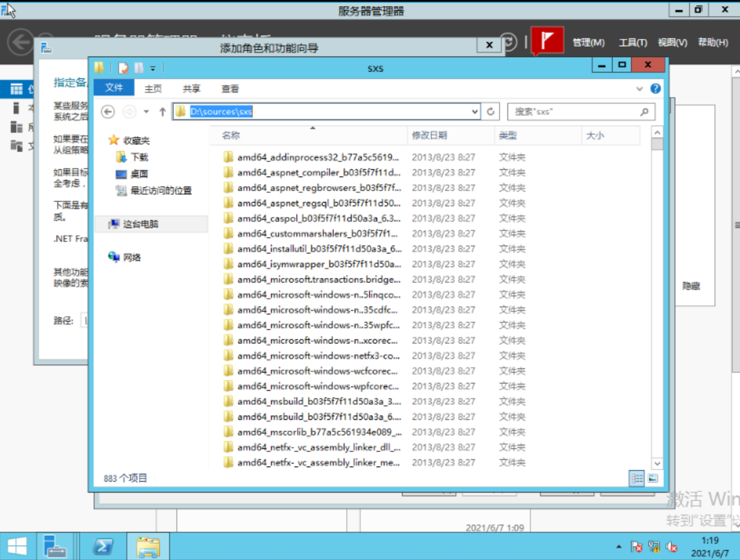The height and width of the screenshot is (560, 740).
Task: Switch to the 查看 ribbon tab
Action: (x=230, y=88)
